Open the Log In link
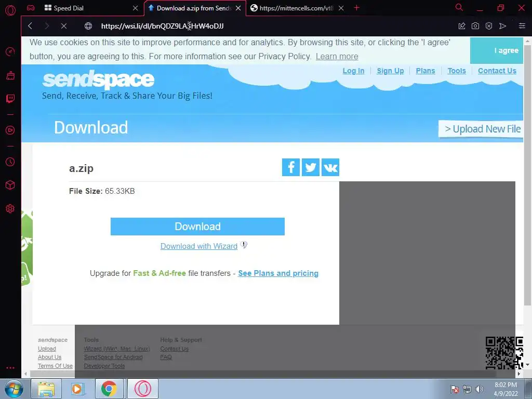 [353, 71]
